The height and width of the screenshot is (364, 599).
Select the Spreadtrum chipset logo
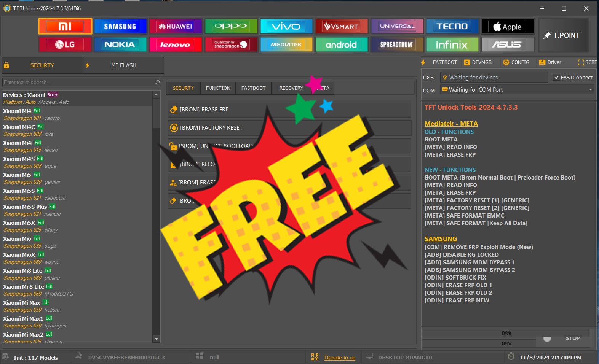pyautogui.click(x=397, y=45)
